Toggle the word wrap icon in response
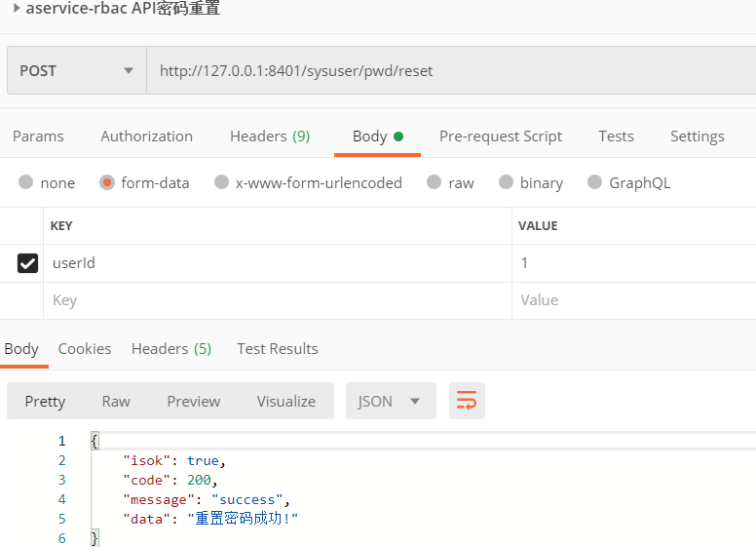756x547 pixels. coord(467,401)
